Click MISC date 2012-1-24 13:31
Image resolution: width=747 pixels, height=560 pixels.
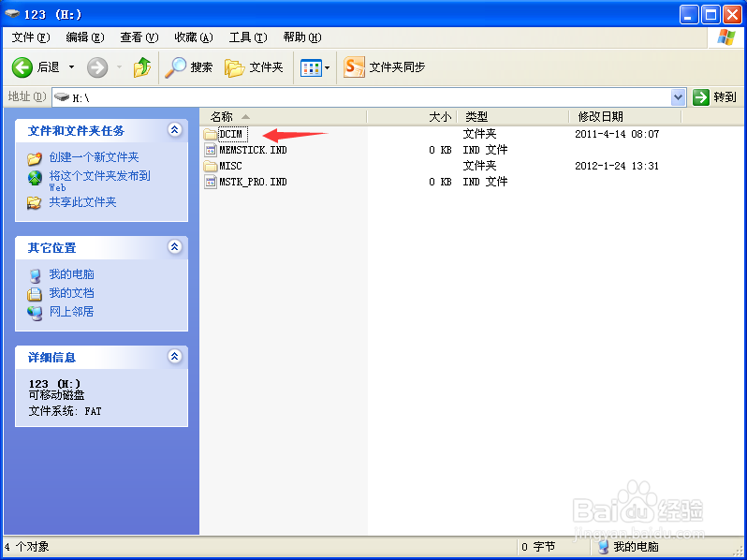617,166
